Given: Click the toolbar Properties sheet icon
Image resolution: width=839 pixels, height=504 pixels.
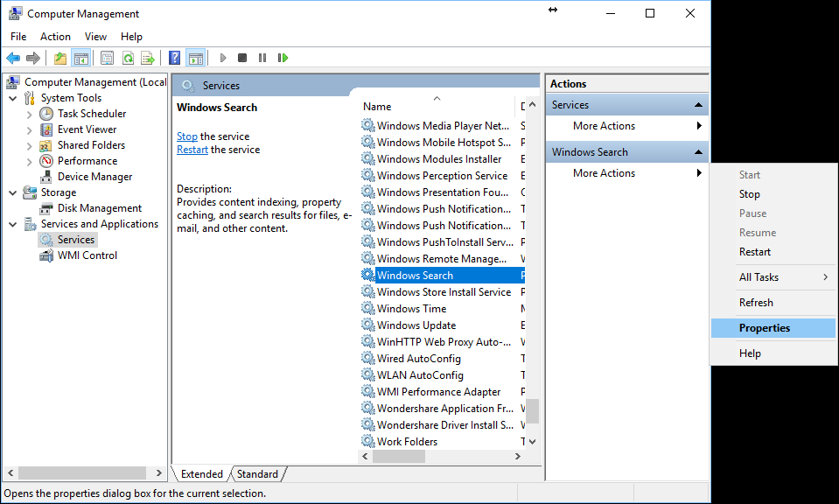Looking at the screenshot, I should click(x=107, y=58).
